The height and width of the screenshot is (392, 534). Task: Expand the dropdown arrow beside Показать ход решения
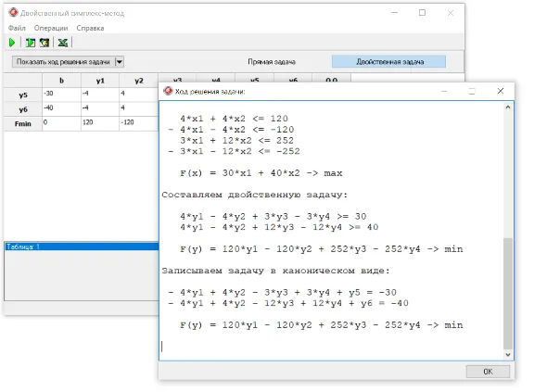click(x=120, y=62)
